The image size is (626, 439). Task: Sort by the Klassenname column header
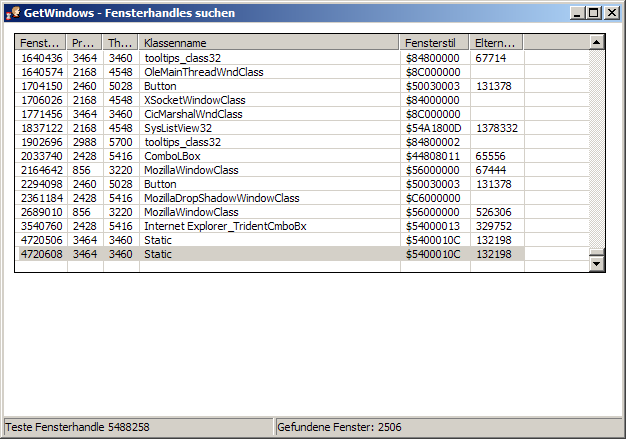pyautogui.click(x=270, y=43)
